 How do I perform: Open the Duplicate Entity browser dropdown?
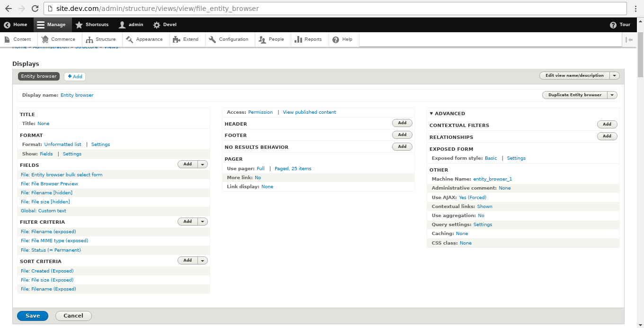[612, 95]
